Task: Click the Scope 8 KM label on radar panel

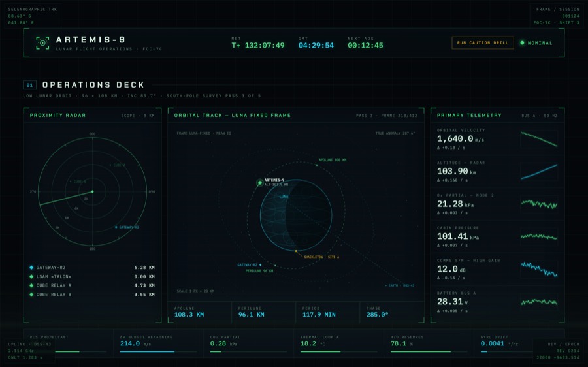Action: 138,116
